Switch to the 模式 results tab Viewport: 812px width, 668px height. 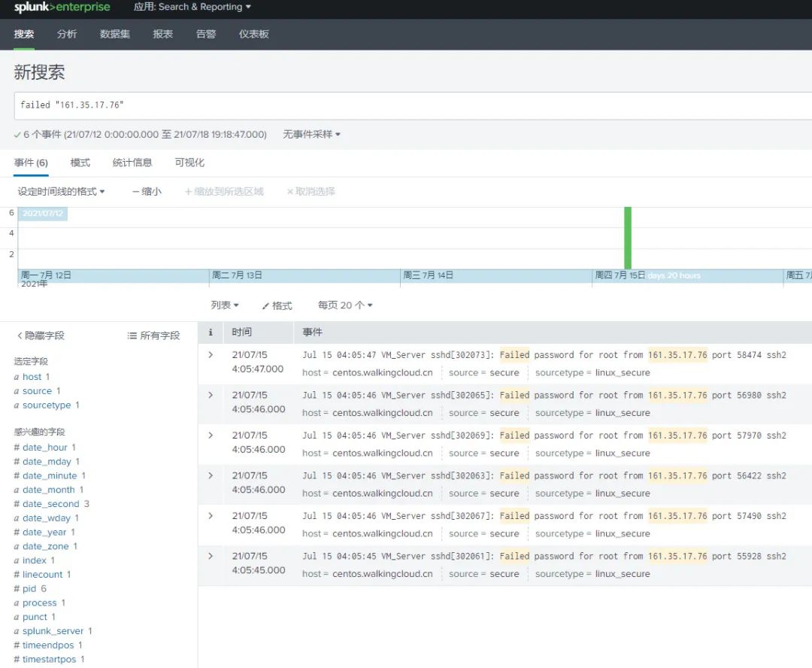click(x=80, y=162)
